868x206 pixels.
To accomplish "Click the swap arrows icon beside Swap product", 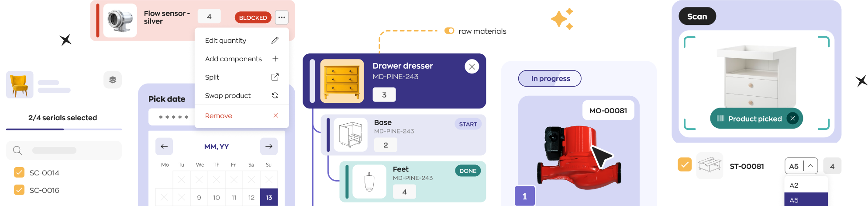I will click(x=275, y=95).
